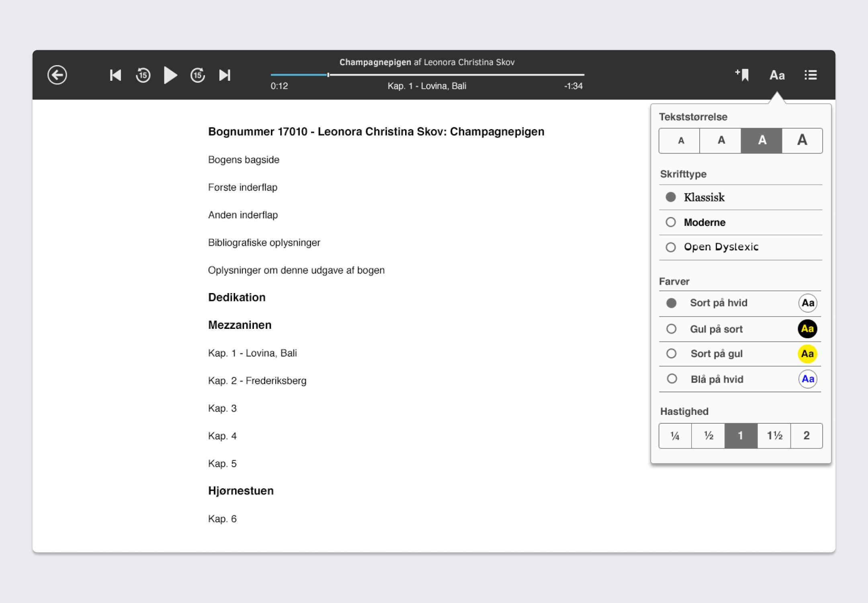The image size is (868, 603).
Task: Choose the second text size A
Action: [721, 141]
